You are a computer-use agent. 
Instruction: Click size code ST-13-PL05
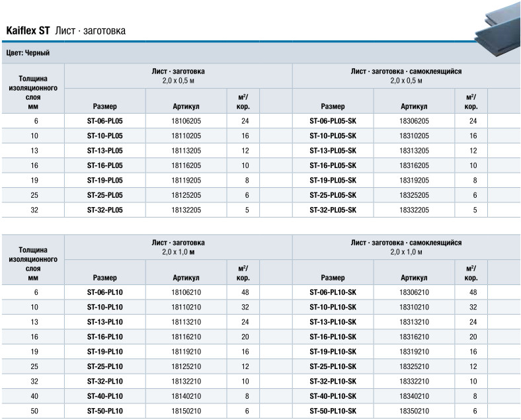coord(105,151)
